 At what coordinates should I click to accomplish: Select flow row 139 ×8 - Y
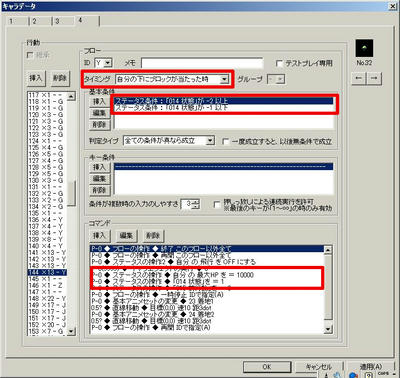47,239
